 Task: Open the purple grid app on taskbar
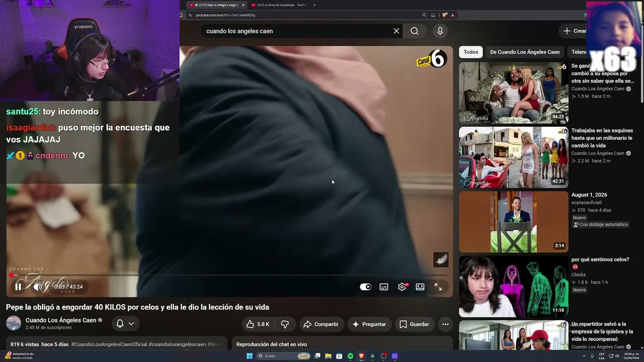(395, 356)
